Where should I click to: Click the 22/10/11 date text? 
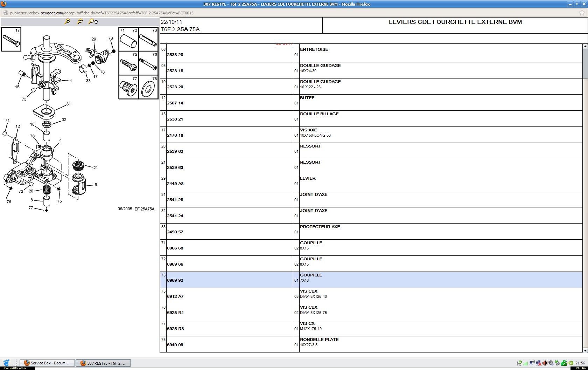click(x=171, y=22)
